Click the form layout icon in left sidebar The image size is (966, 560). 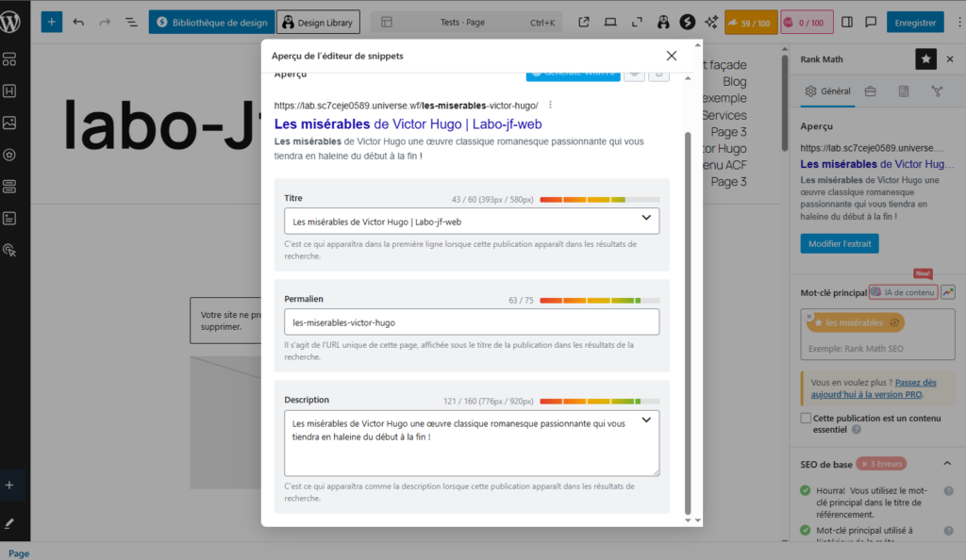click(9, 219)
